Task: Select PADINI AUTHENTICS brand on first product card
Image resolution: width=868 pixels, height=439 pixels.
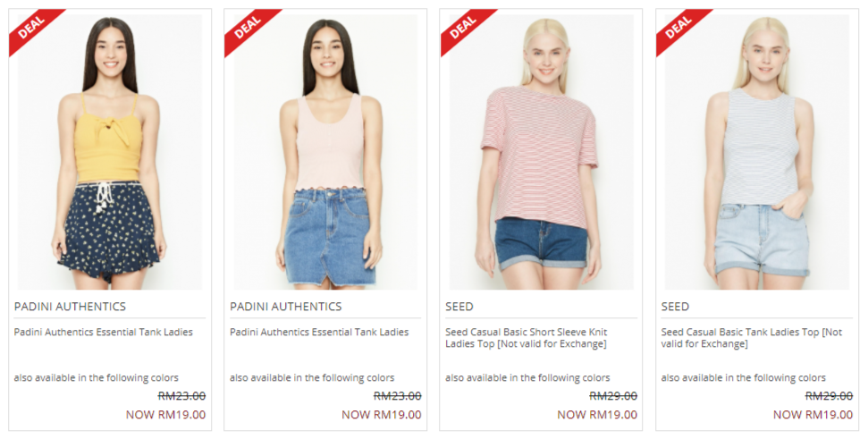Action: 71,306
